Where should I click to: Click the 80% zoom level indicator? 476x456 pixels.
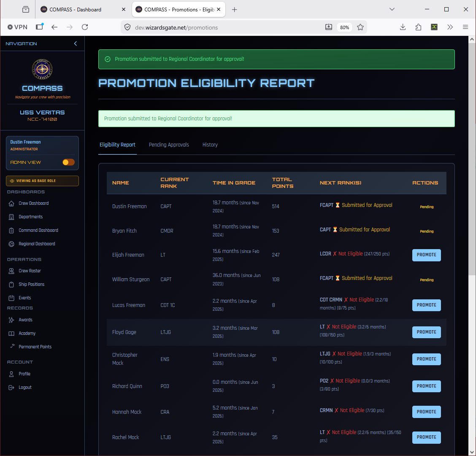(344, 27)
